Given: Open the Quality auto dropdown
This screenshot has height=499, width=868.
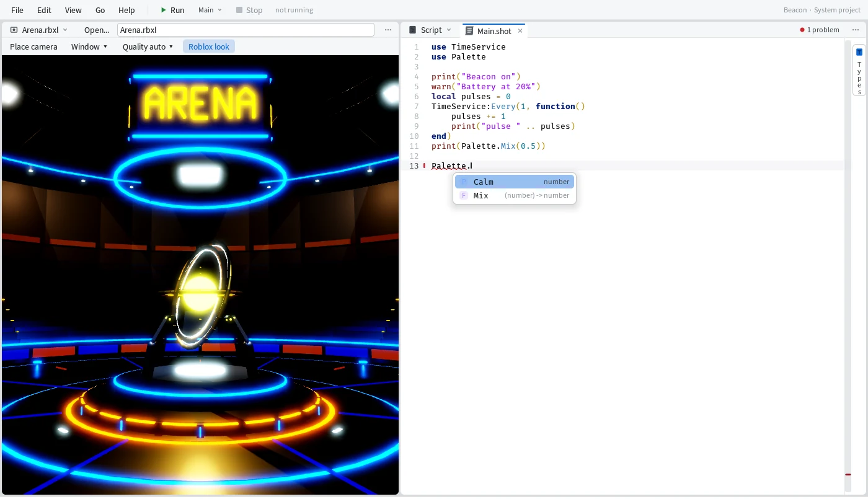Looking at the screenshot, I should click(x=148, y=46).
